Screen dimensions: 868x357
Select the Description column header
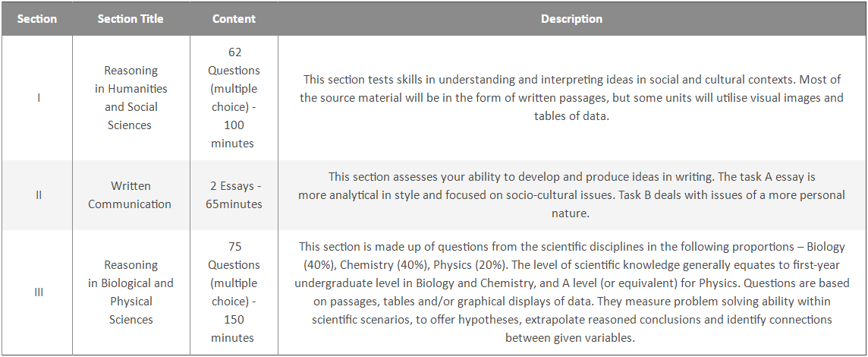point(572,18)
